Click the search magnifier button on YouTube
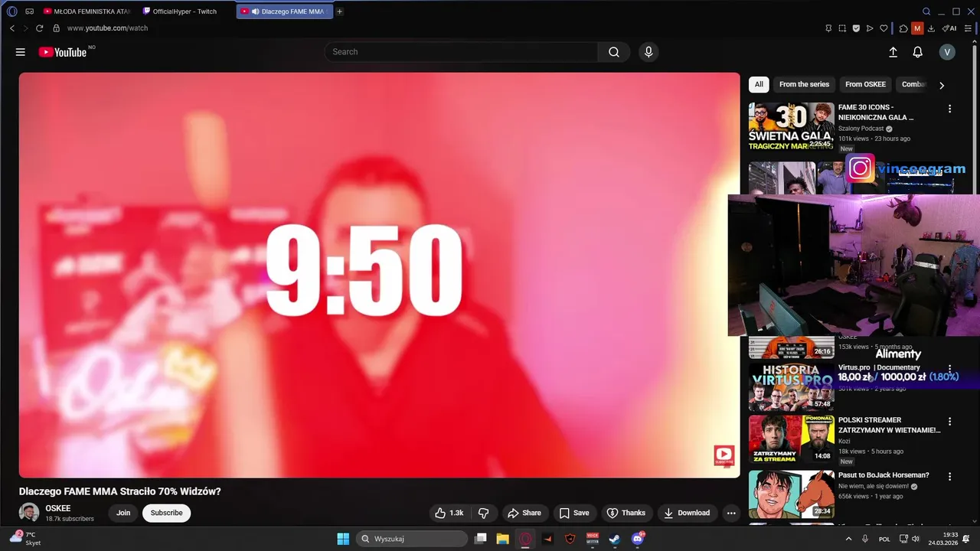 (x=614, y=52)
